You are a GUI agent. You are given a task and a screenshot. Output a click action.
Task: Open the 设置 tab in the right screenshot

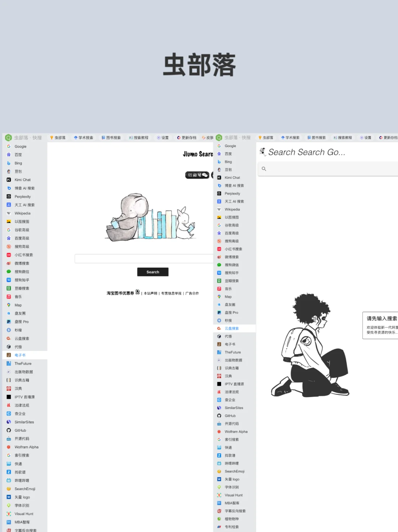[x=366, y=138]
